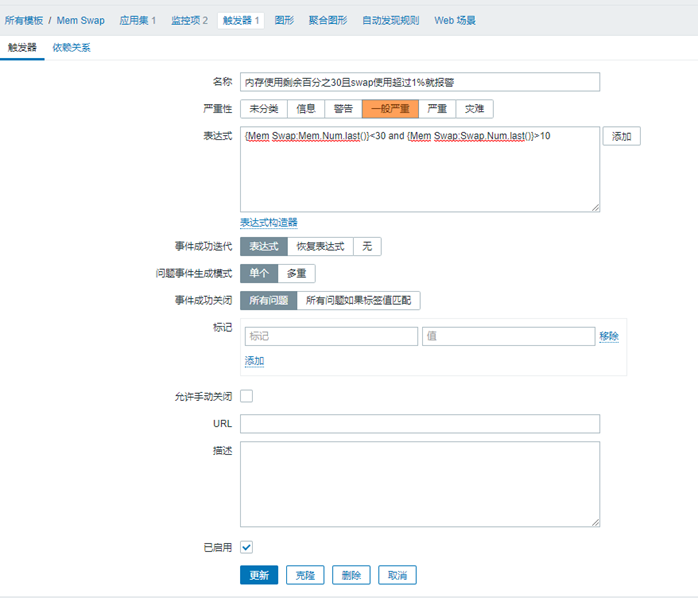Switch to the 依赖关系 sub-tab

[72, 48]
